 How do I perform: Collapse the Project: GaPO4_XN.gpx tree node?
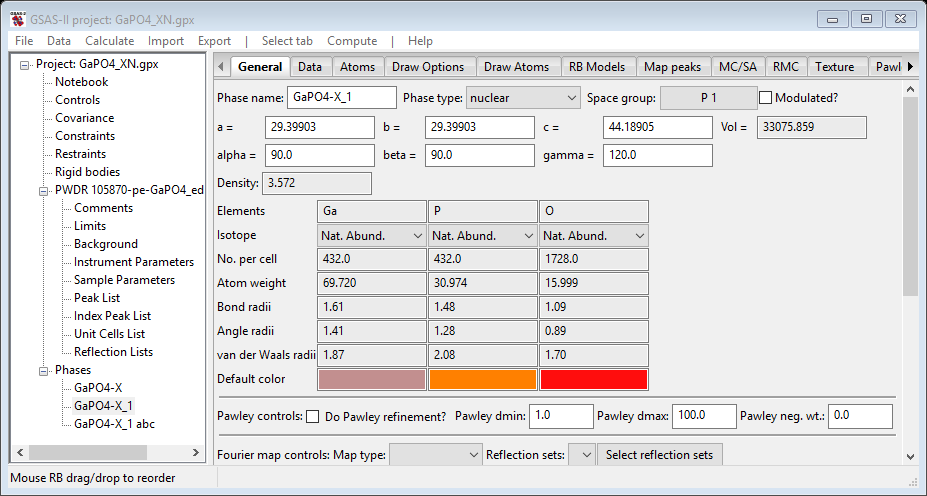(24, 65)
